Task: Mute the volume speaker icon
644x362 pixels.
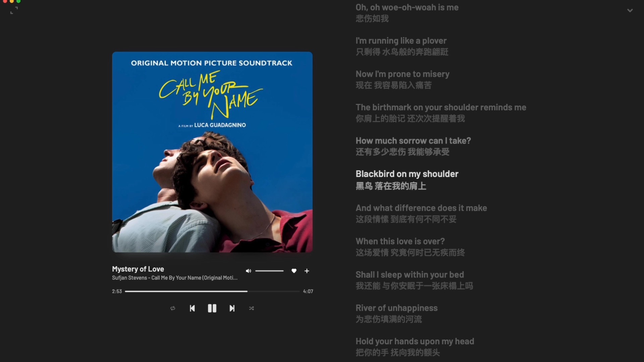Action: [248, 271]
